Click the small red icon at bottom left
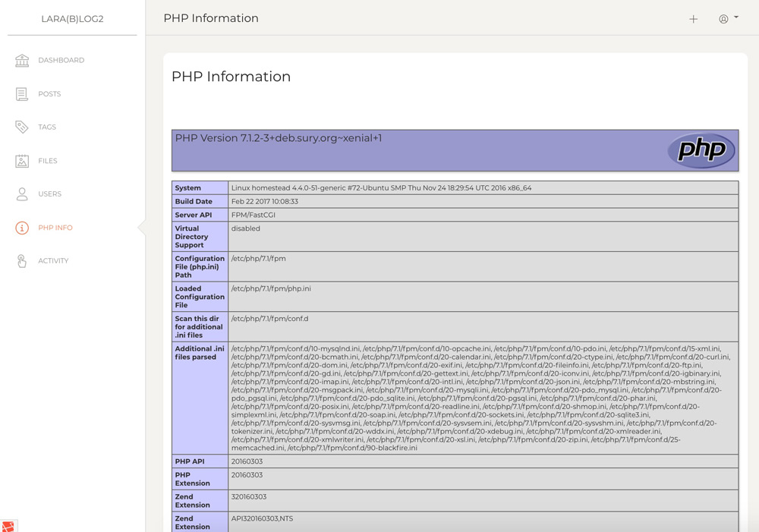Image resolution: width=759 pixels, height=532 pixels. pyautogui.click(x=9, y=524)
